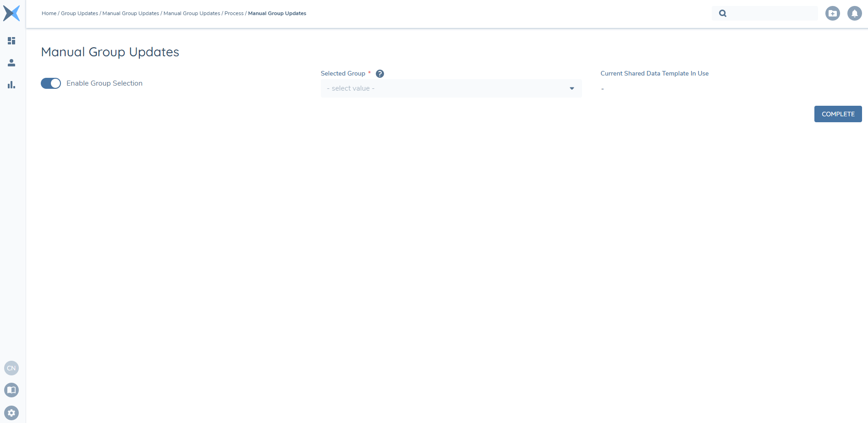Click the help question mark beside Selected Group
Image resolution: width=868 pixels, height=423 pixels.
[380, 73]
